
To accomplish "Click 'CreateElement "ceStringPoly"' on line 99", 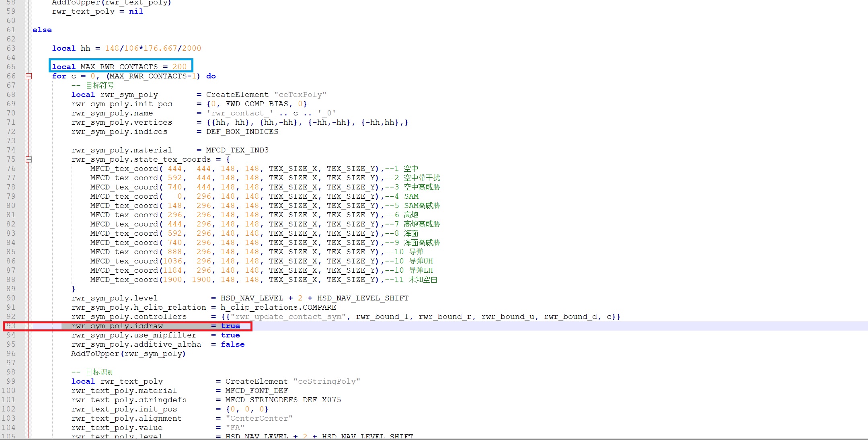I will point(293,381).
